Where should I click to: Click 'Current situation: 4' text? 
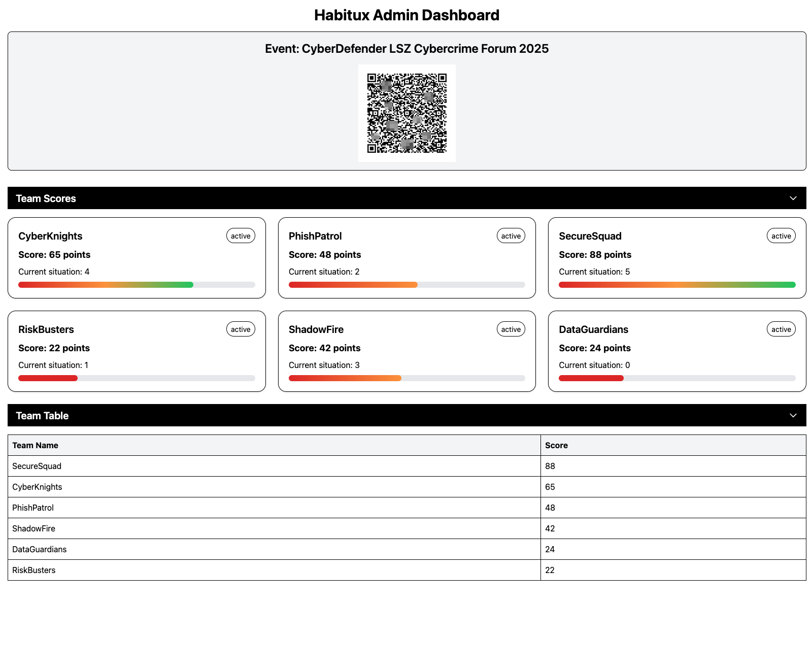pyautogui.click(x=54, y=272)
